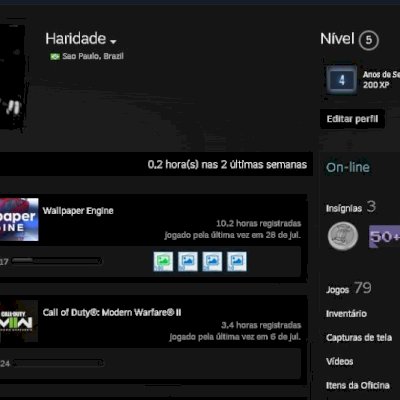Screen dimensions: 400x400
Task: Click fourth Wallpaper Engine achievement icon
Action: pos(237,262)
